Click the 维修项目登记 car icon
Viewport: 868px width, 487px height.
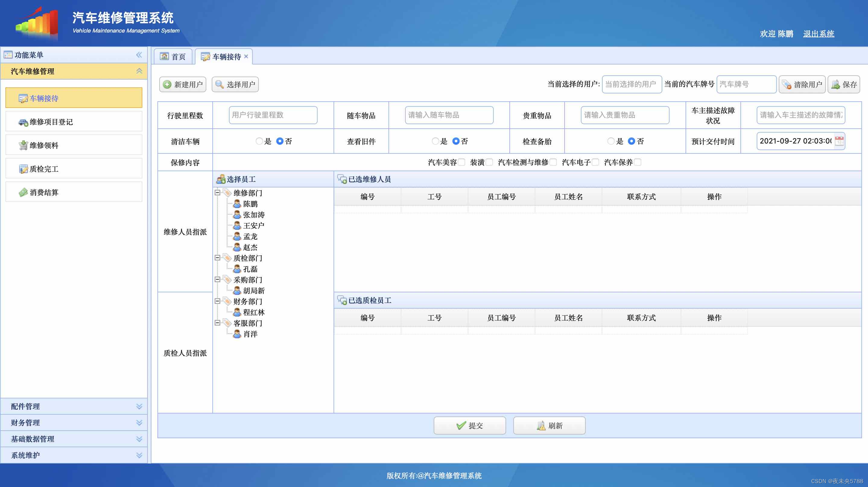[x=23, y=122]
